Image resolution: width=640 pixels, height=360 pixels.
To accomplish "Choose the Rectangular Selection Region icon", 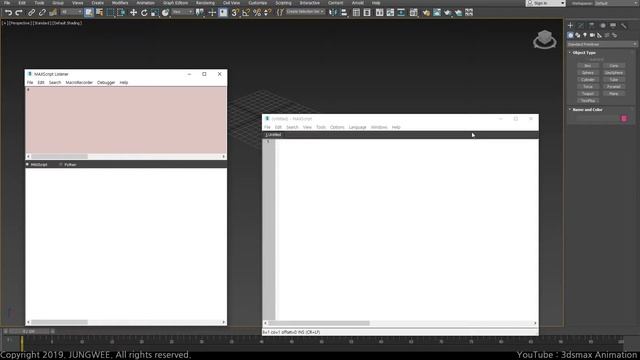I will tap(110, 13).
